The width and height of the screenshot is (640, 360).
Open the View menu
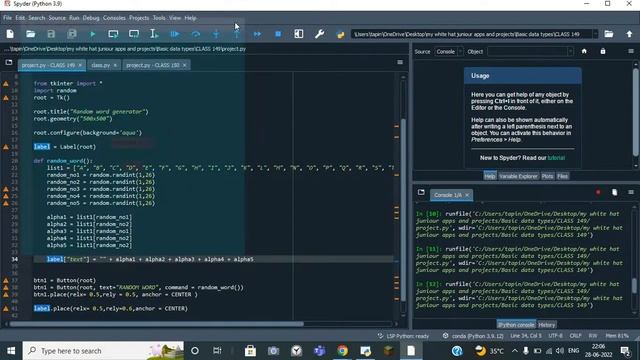click(175, 18)
